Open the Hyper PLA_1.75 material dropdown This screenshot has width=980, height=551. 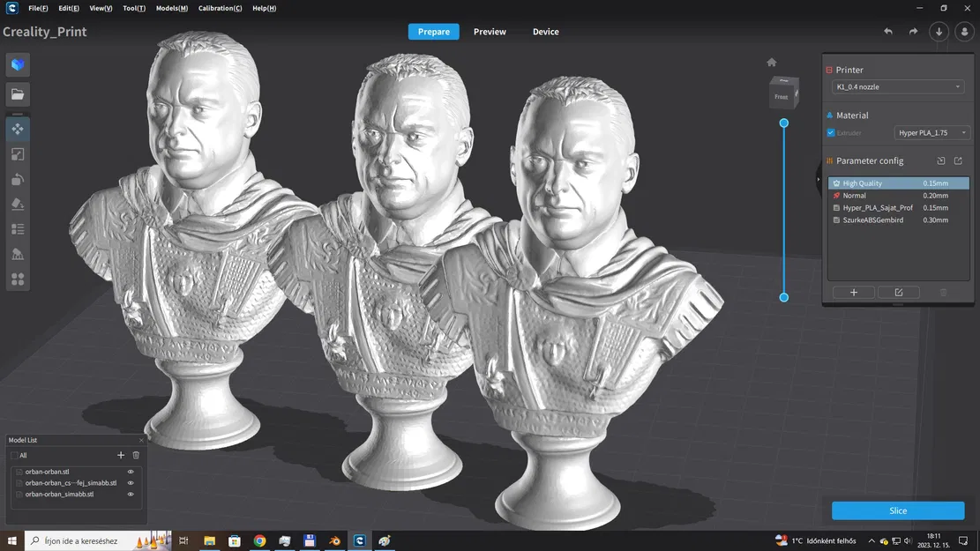(931, 132)
